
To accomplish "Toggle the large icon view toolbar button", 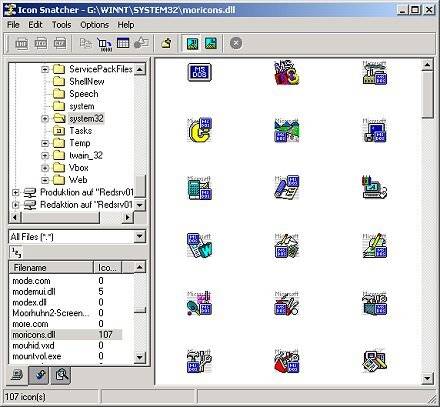I will 192,43.
